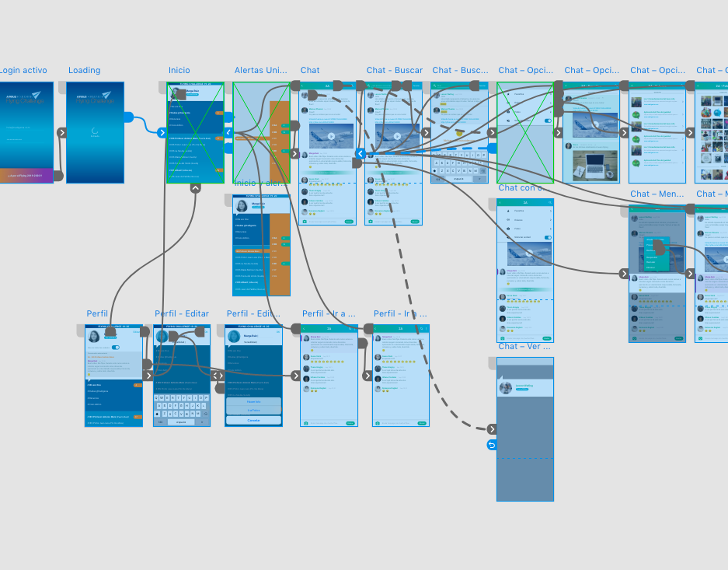Screen dimensions: 728x570
Task: Click the double-arrow handle on Perfil - Editar artboard
Action: (x=218, y=376)
